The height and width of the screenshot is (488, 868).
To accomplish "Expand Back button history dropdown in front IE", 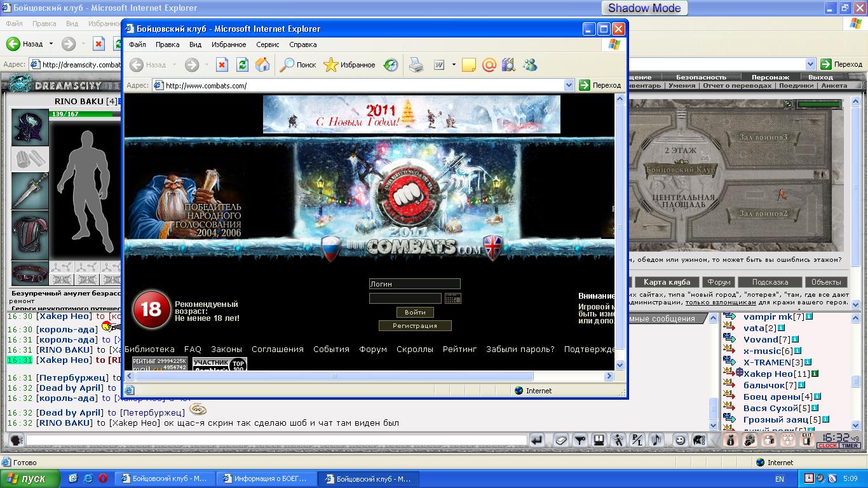I will tap(173, 65).
